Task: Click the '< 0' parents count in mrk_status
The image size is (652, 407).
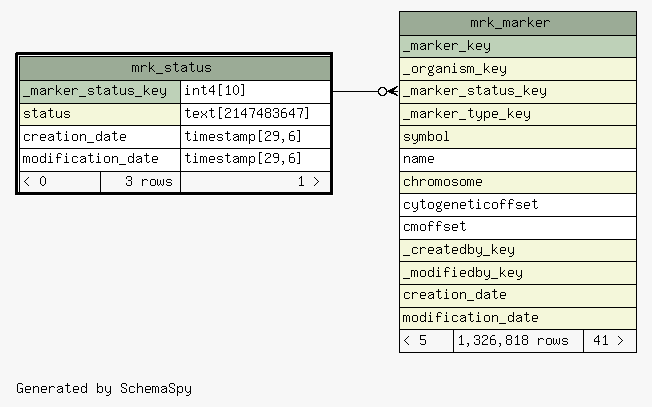Action: [60, 182]
